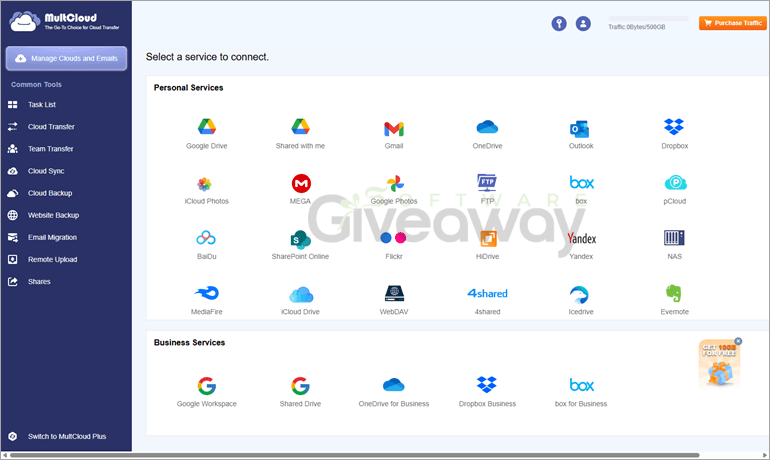Open Shares in sidebar

point(39,281)
